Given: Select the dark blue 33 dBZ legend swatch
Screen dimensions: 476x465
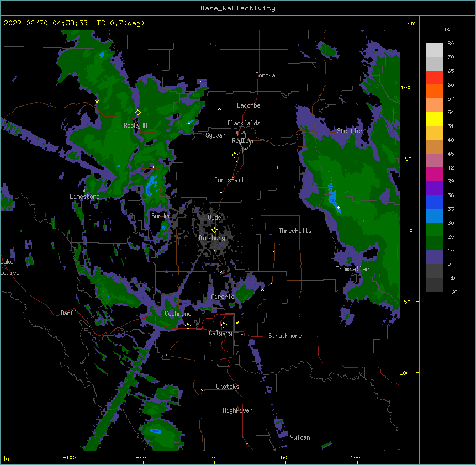Looking at the screenshot, I should [x=434, y=202].
